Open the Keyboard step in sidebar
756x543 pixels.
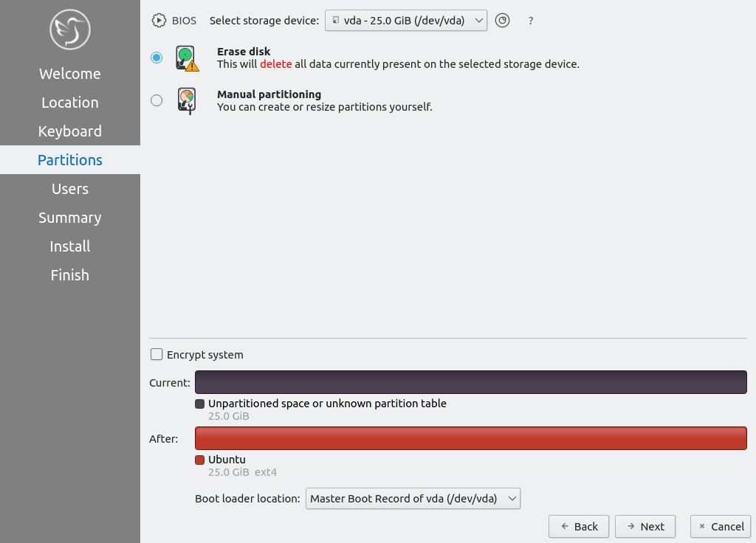tap(70, 131)
